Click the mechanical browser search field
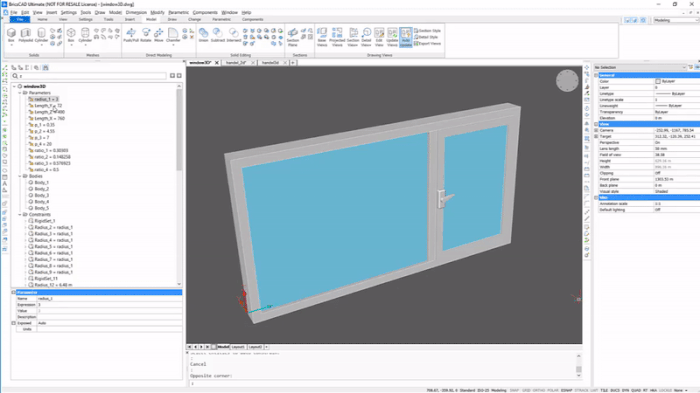700x393 pixels. [x=89, y=76]
